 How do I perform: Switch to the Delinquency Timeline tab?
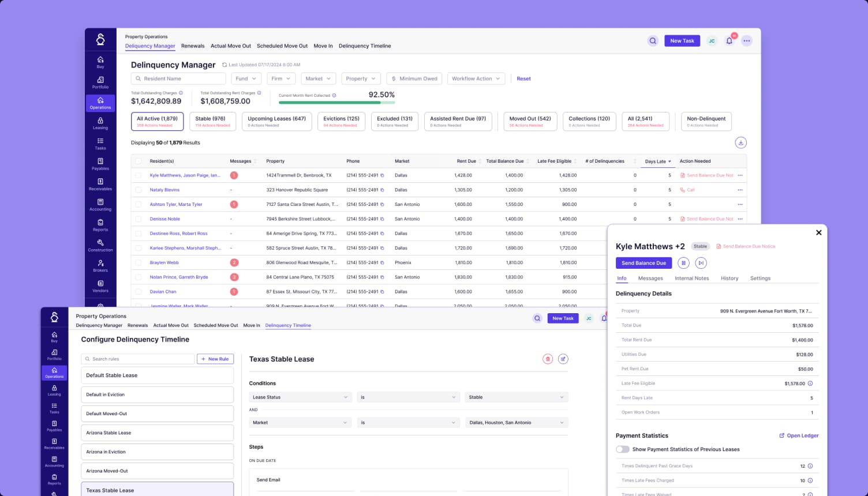365,46
